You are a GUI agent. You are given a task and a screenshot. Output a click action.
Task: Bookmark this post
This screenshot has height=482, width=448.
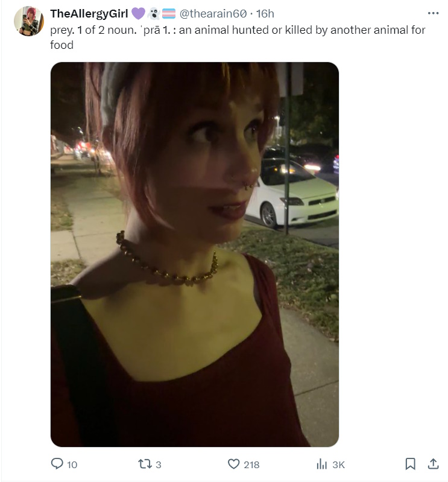pyautogui.click(x=410, y=464)
